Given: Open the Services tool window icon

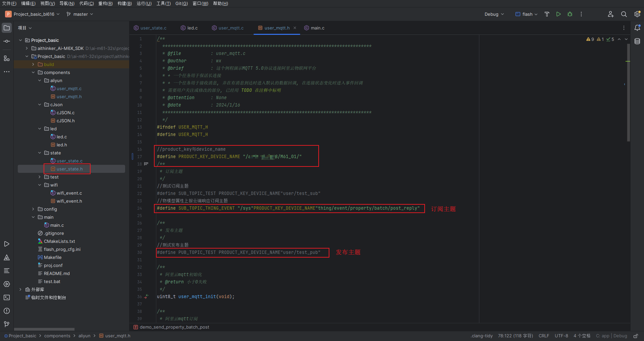Looking at the screenshot, I should (7, 284).
